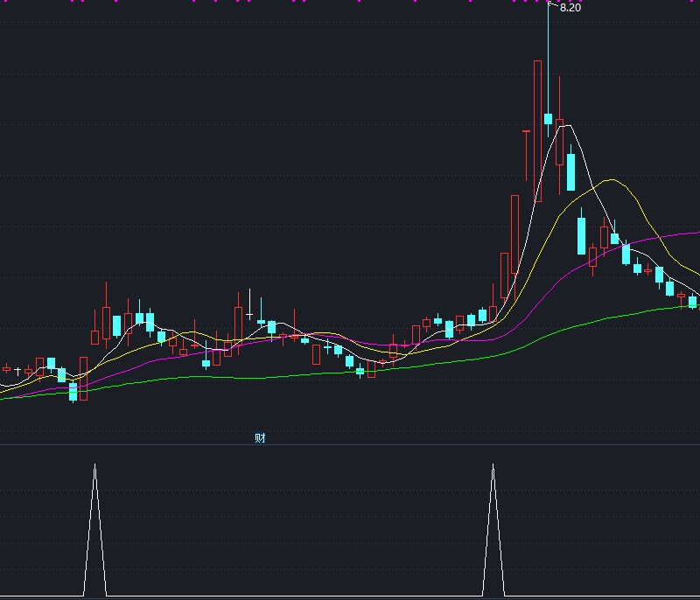
Task: Click the first white spike in the indicator panel
Action: point(94,529)
